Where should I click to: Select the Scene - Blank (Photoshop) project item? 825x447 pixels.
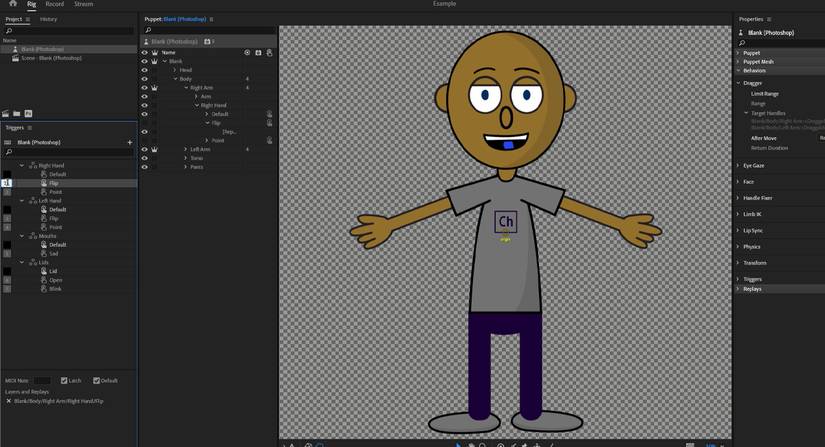coord(50,58)
